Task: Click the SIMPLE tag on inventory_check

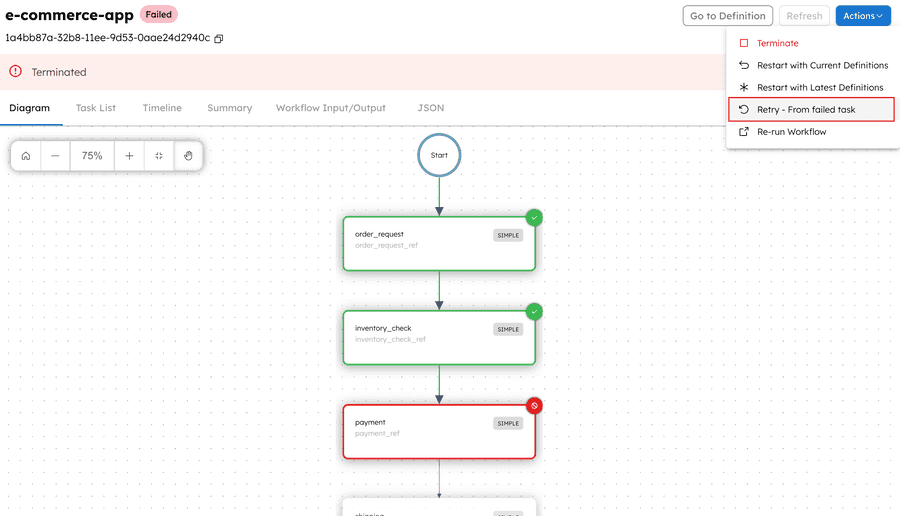Action: tap(508, 329)
